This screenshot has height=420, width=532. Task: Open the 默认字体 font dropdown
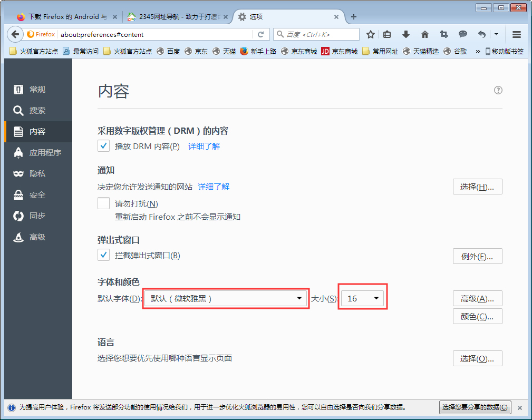pyautogui.click(x=226, y=298)
